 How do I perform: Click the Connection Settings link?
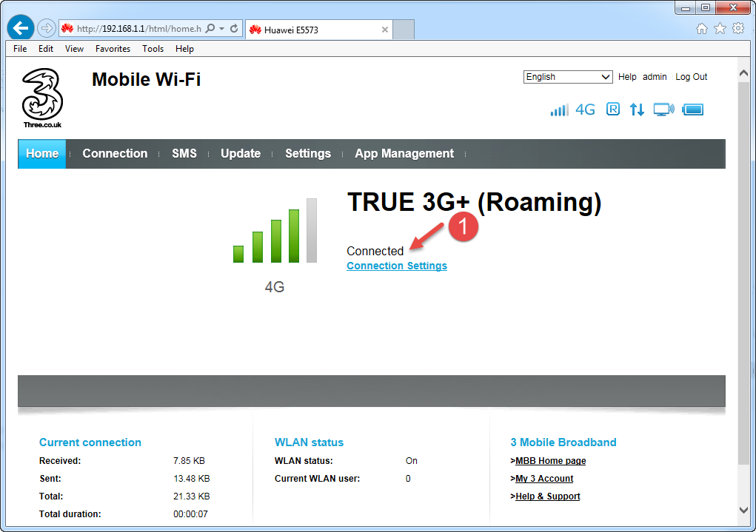coord(397,266)
